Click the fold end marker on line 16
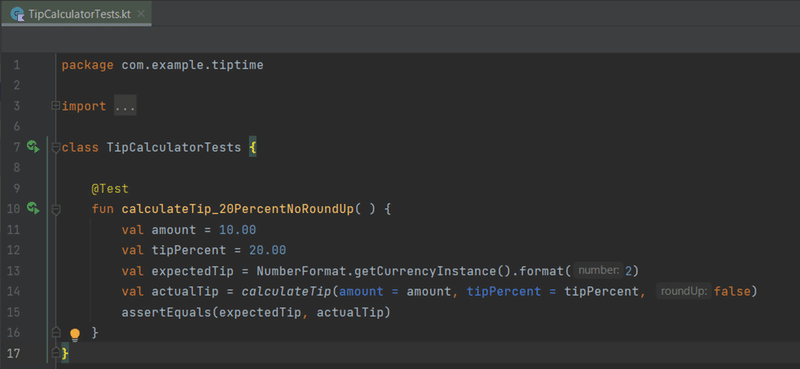This screenshot has height=369, width=800. tap(56, 332)
